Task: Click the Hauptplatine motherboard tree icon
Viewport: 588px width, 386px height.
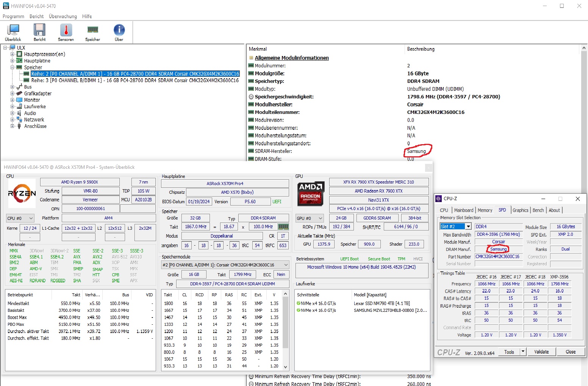Action: [19, 61]
